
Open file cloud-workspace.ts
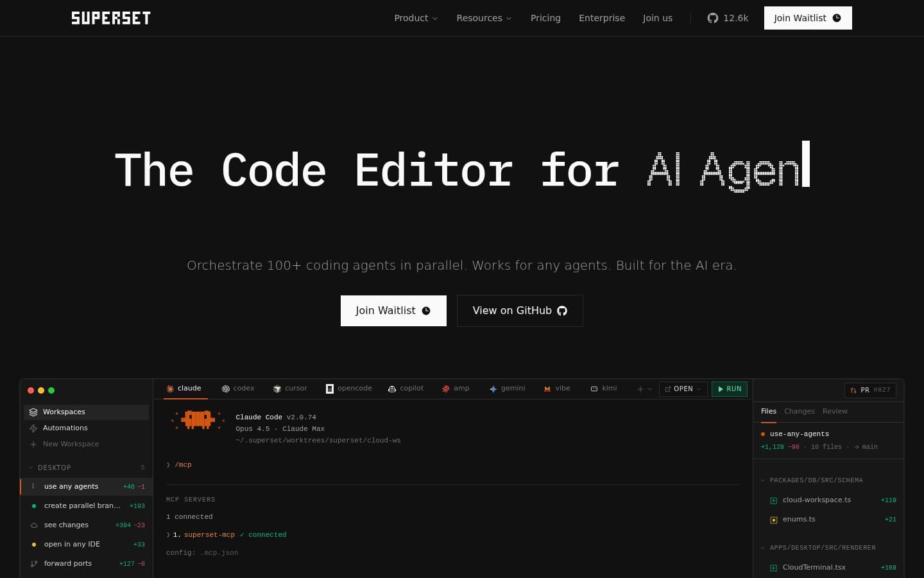coord(828,500)
